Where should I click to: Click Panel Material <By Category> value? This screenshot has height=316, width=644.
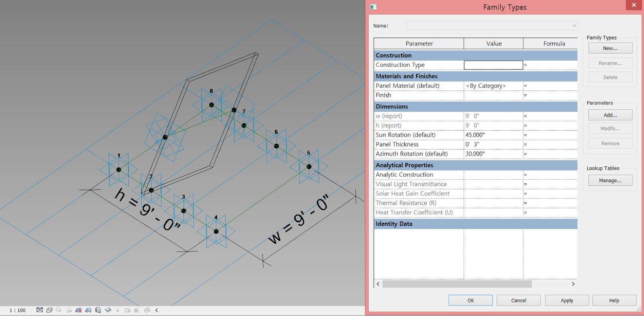pos(493,86)
